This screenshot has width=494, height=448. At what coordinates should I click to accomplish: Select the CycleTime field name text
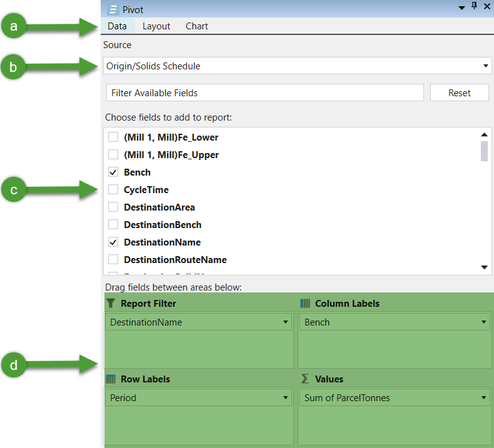[x=146, y=190]
